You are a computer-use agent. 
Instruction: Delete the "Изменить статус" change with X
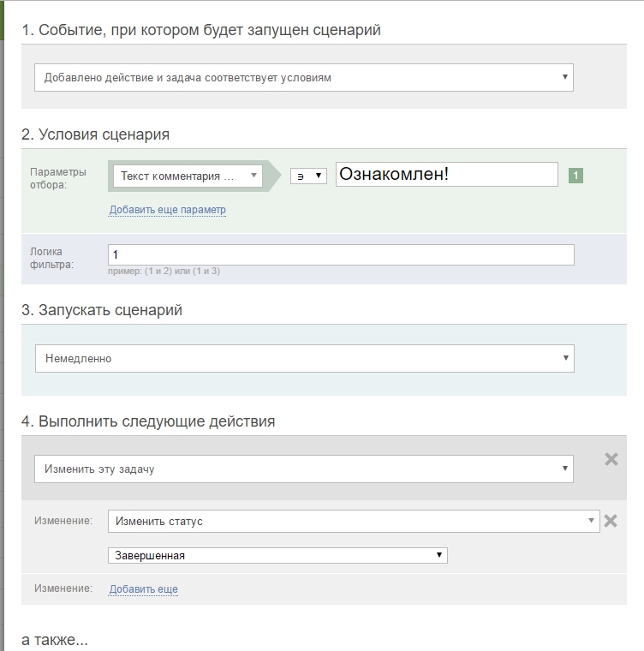(x=611, y=521)
